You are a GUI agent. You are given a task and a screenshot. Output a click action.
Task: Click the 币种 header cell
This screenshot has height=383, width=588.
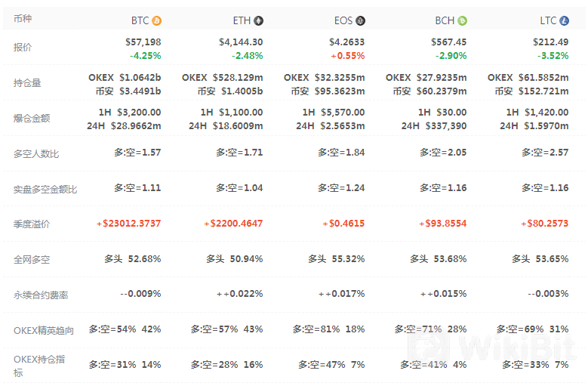(x=23, y=19)
